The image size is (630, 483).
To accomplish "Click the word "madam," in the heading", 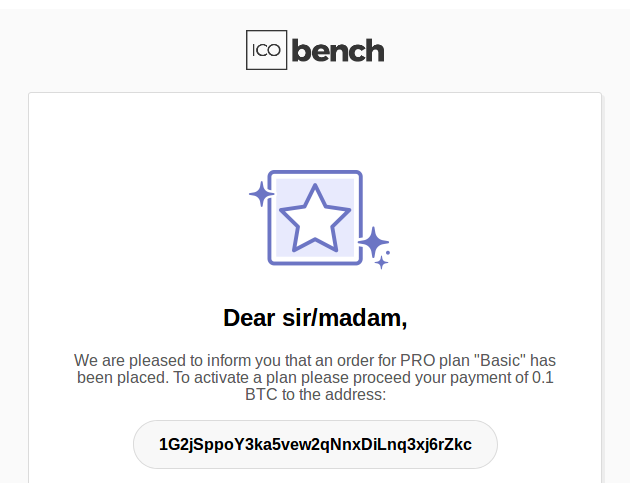I will pos(362,318).
